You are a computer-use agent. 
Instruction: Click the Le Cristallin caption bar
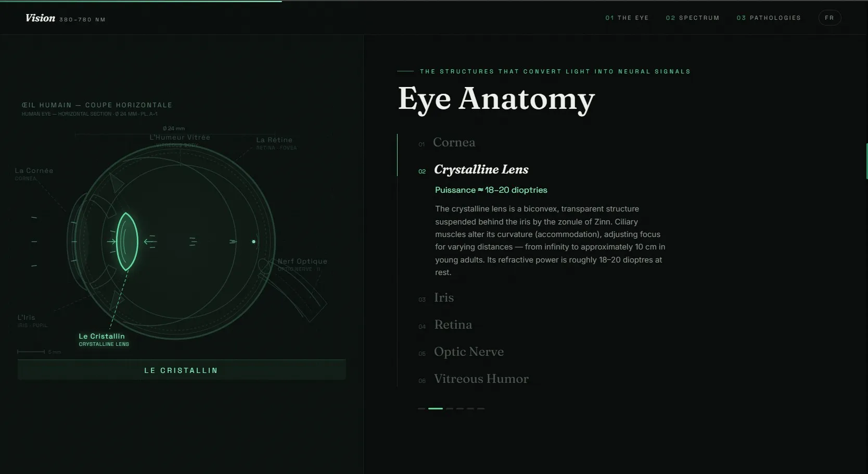pyautogui.click(x=182, y=370)
